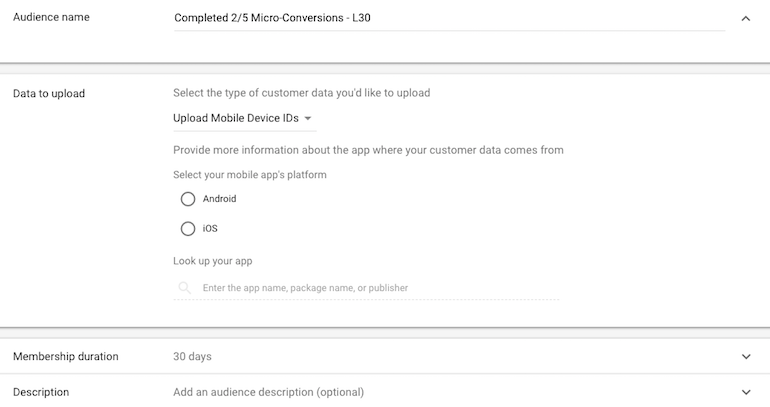Click the Description row label
This screenshot has height=407, width=770.
click(41, 392)
